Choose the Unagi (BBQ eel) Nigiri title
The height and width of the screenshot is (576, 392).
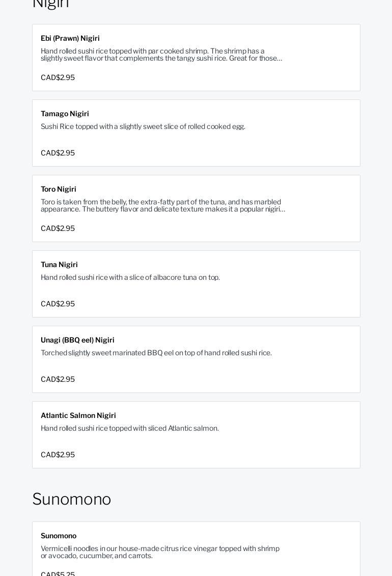coord(77,340)
